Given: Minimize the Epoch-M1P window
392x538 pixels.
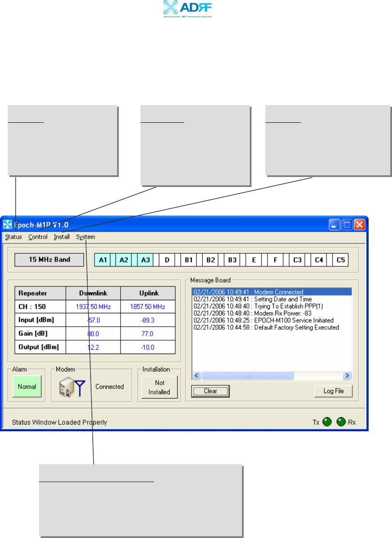Looking at the screenshot, I should point(334,225).
